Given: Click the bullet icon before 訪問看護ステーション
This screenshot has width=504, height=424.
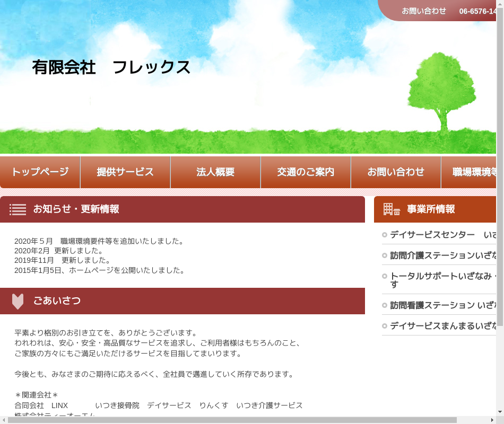Looking at the screenshot, I should point(385,305).
